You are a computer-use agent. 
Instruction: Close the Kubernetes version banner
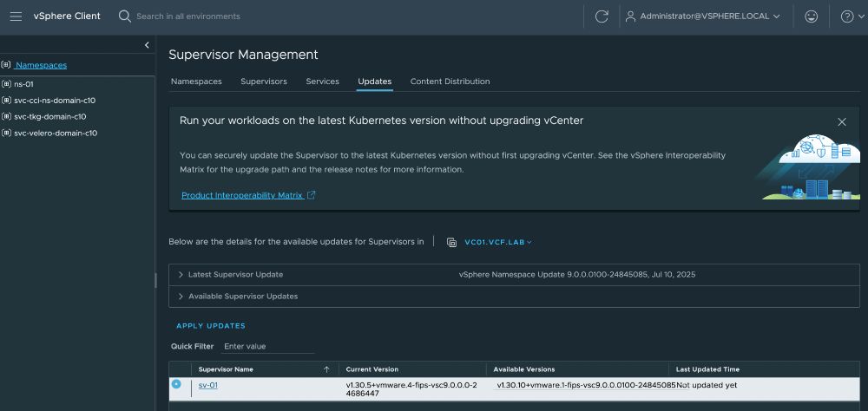click(x=842, y=122)
